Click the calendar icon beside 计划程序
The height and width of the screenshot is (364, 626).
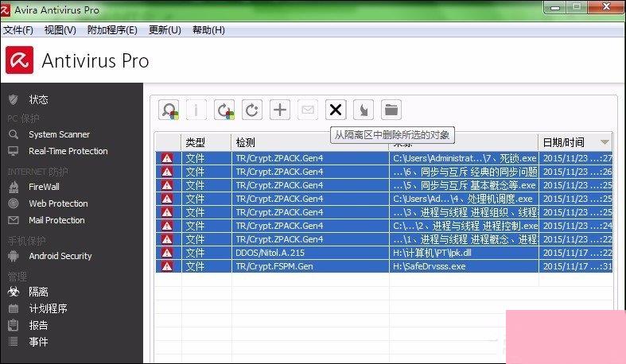[x=14, y=308]
